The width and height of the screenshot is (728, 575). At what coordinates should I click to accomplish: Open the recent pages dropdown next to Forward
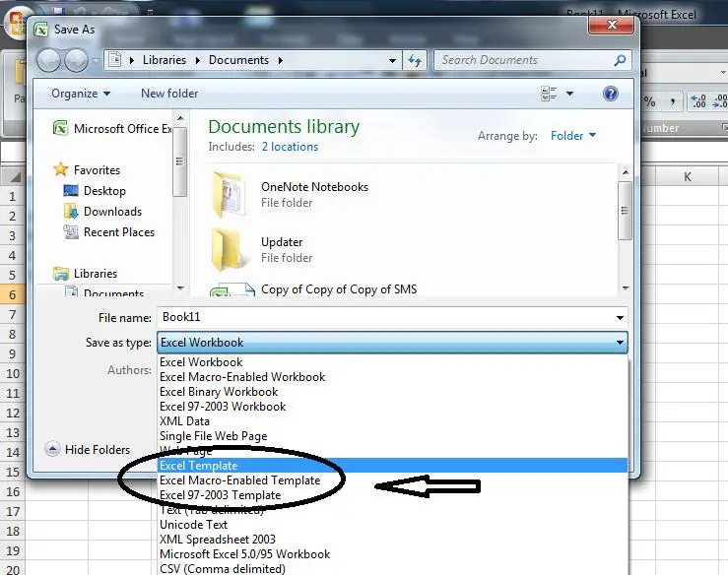coord(96,60)
